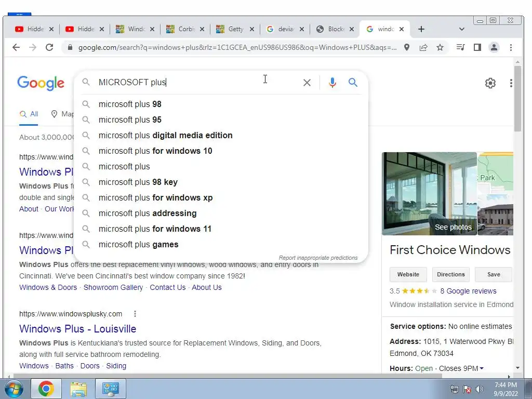Click the Website button for First Choice Windows

[408, 274]
